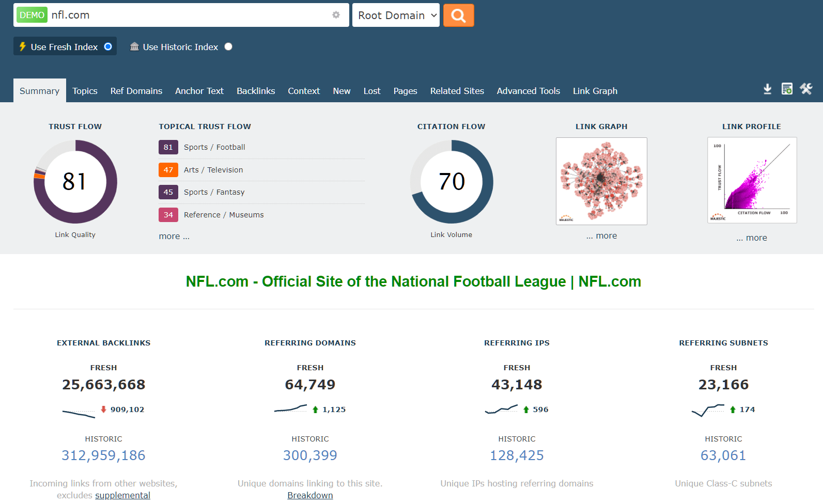Viewport: 823px width, 504px height.
Task: Select the Use Fresh Index radio button
Action: click(x=108, y=46)
